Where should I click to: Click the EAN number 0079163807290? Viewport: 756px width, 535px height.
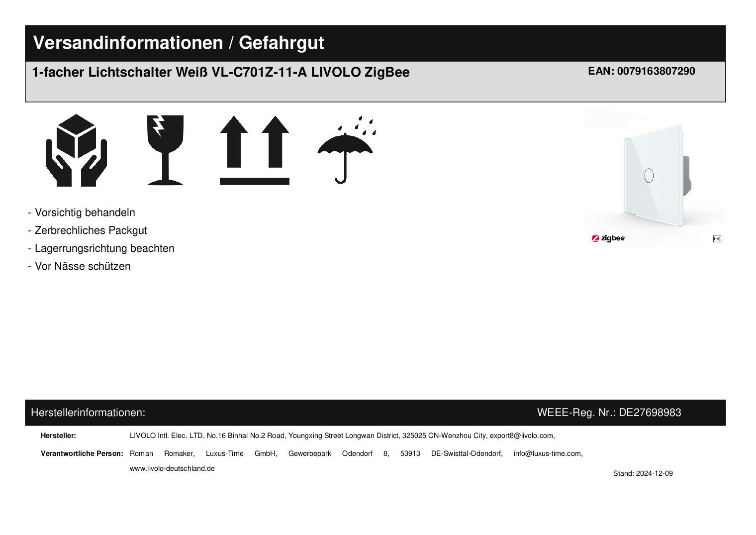(x=641, y=71)
